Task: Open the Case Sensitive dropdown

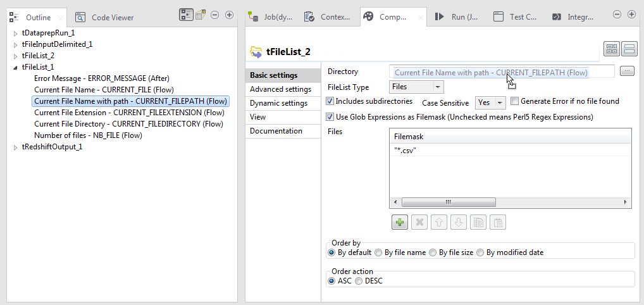Action: 500,103
